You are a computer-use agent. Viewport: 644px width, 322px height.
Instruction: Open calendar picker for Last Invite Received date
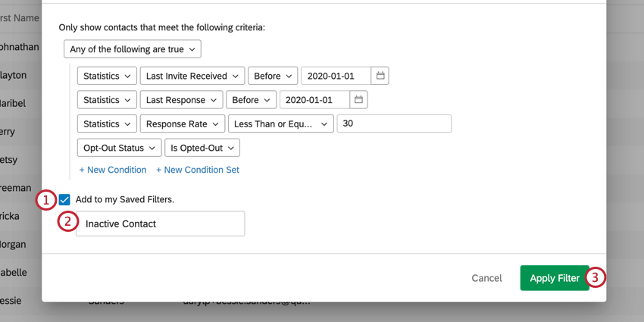click(x=380, y=76)
